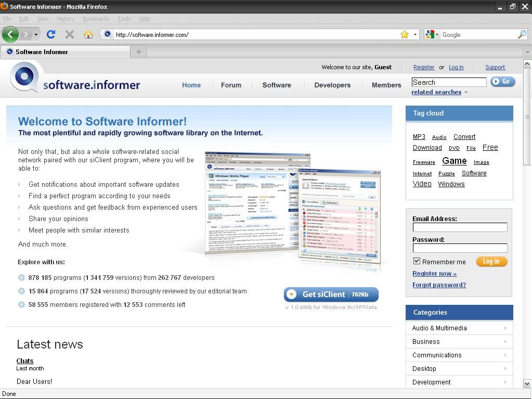This screenshot has height=399, width=532.
Task: Click the Get siClient download button
Action: click(x=331, y=294)
